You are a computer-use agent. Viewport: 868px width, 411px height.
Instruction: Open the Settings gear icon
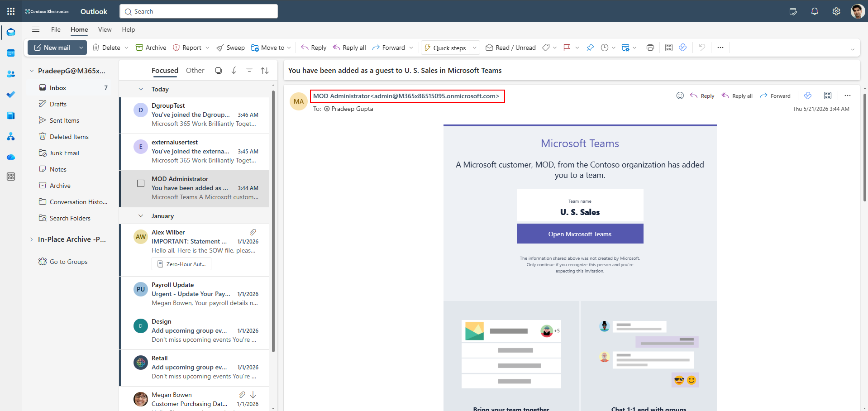pyautogui.click(x=836, y=11)
